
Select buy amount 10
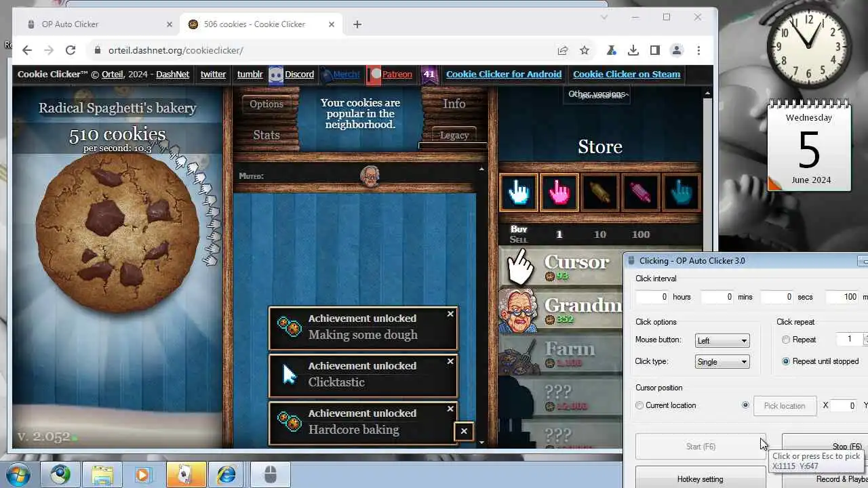click(x=600, y=235)
